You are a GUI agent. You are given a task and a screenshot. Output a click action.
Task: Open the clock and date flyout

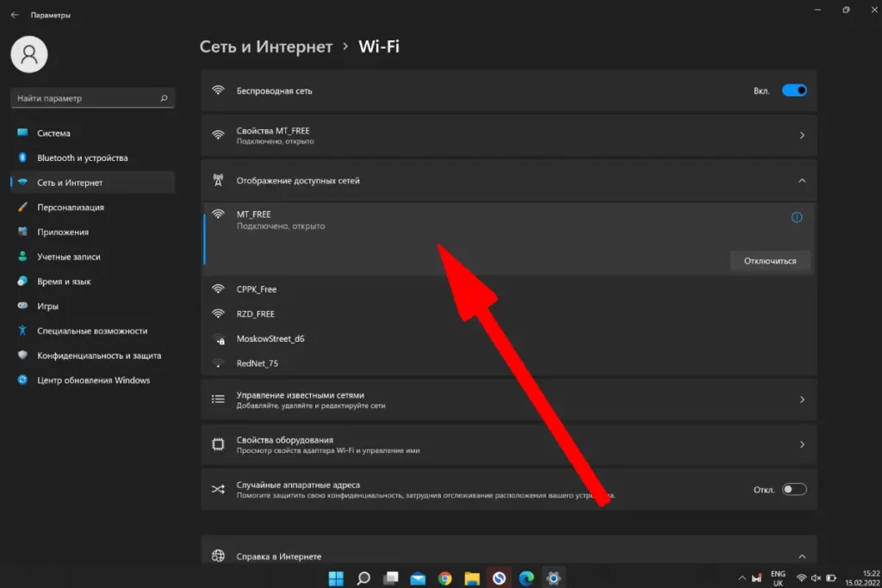(862, 578)
